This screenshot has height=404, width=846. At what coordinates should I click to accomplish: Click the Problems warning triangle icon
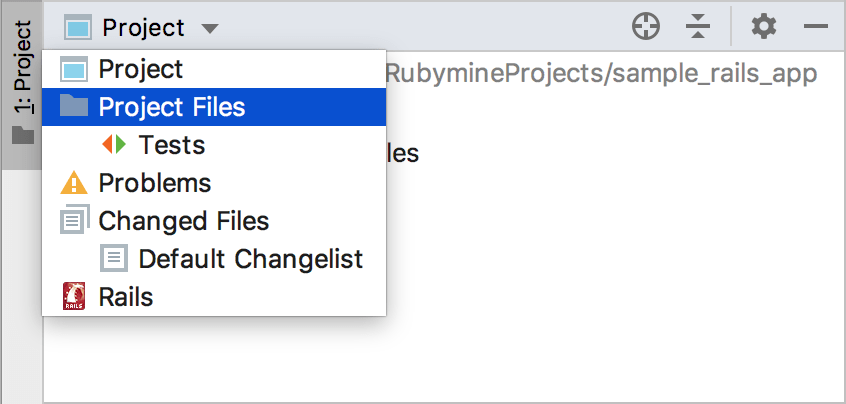(x=74, y=183)
